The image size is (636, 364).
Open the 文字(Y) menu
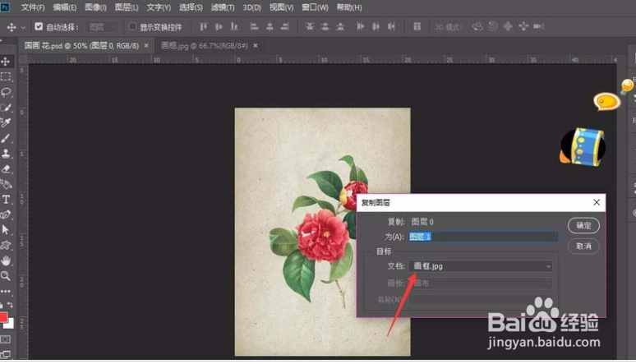159,7
